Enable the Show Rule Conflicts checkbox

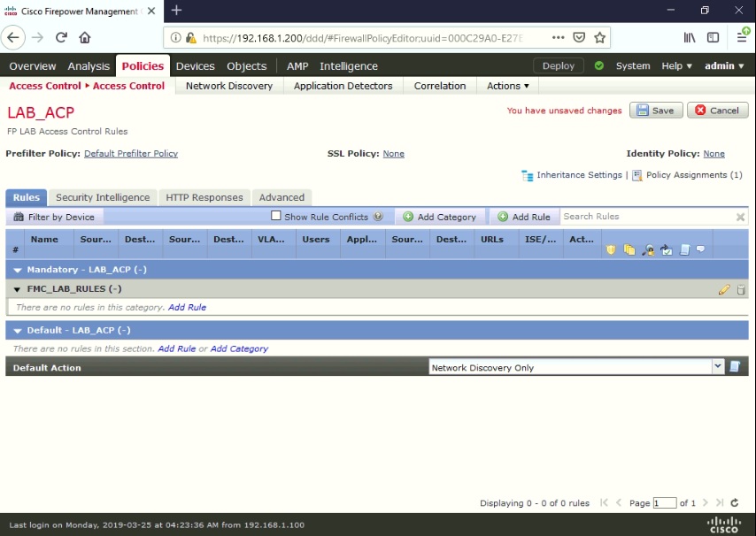(x=275, y=215)
